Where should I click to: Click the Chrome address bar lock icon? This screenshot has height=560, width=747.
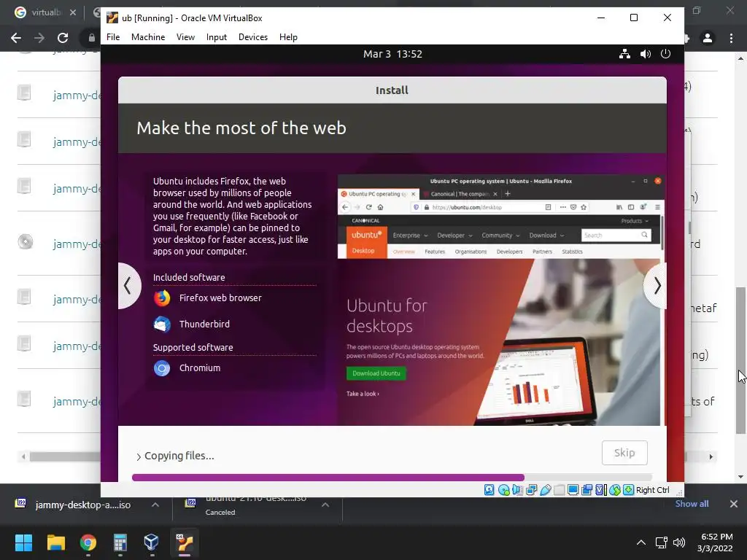(91, 38)
